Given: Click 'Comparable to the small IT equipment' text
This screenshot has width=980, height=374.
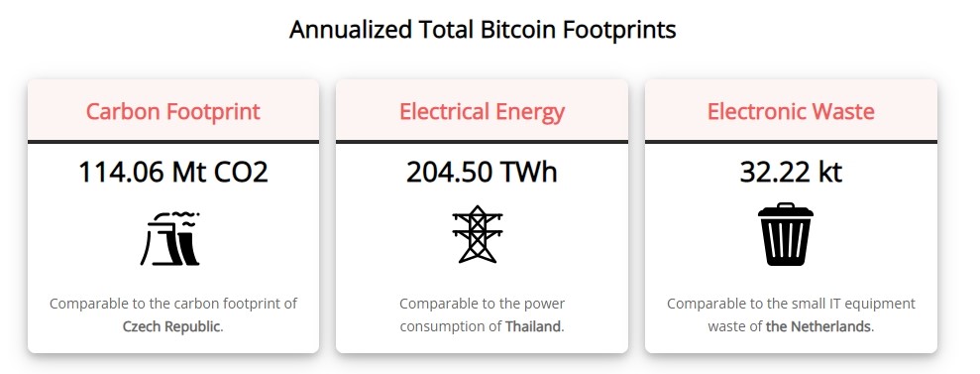Looking at the screenshot, I should point(792,304).
